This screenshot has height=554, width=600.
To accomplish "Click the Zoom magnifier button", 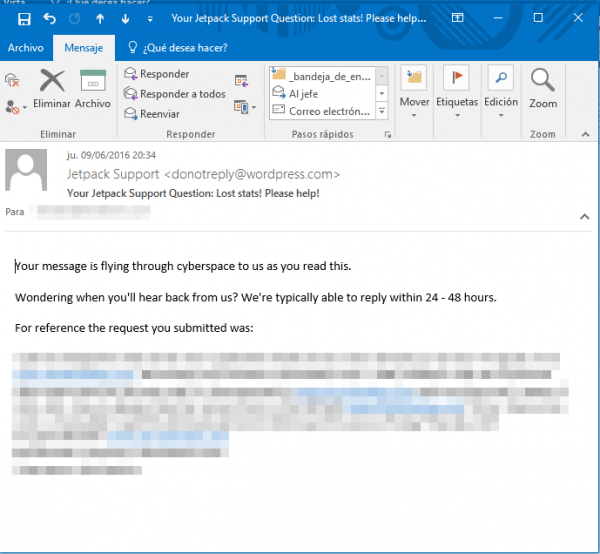I will click(x=543, y=89).
